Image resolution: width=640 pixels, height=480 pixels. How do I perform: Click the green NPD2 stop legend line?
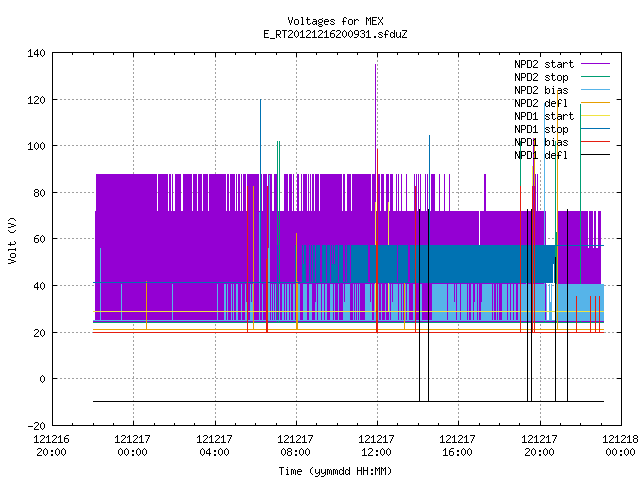[595, 76]
